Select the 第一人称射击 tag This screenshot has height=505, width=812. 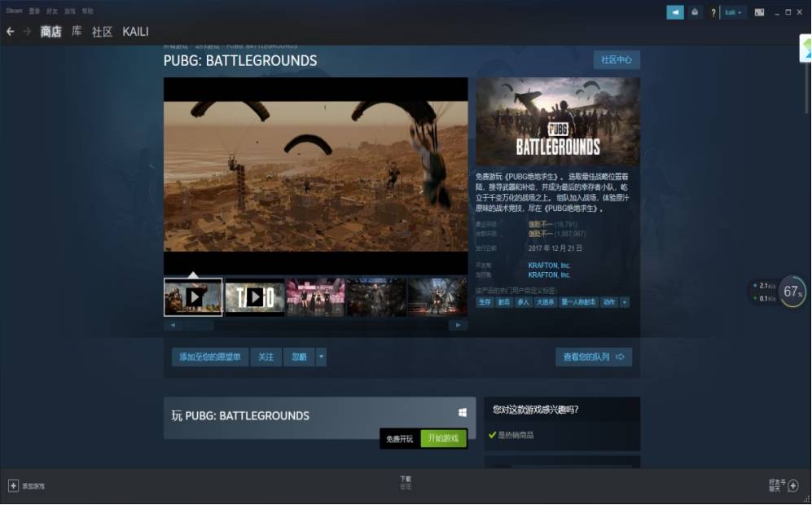point(578,302)
